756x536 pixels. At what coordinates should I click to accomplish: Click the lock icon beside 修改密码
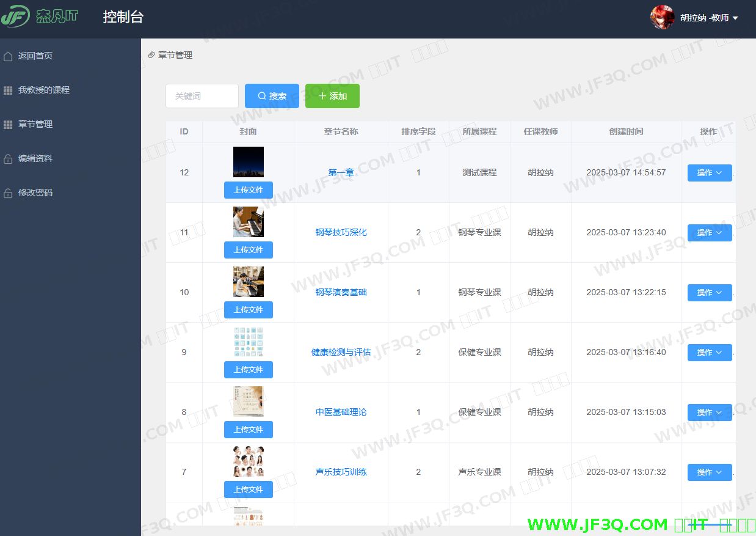(x=8, y=193)
